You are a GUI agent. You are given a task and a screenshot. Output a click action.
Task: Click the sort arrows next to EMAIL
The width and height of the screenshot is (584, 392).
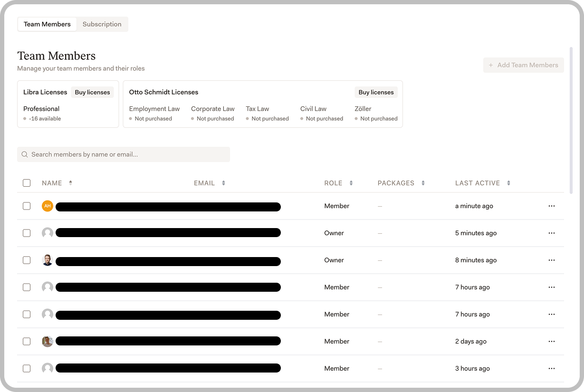pos(222,182)
